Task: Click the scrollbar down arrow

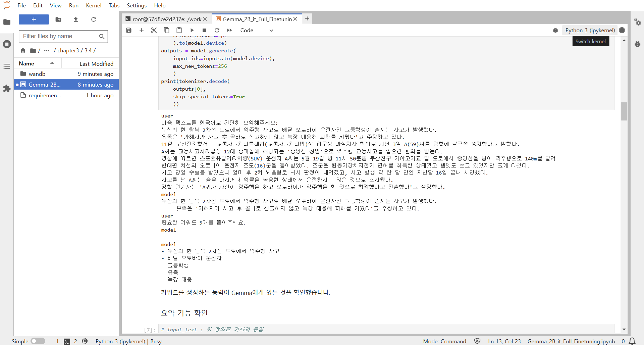Action: click(x=624, y=330)
